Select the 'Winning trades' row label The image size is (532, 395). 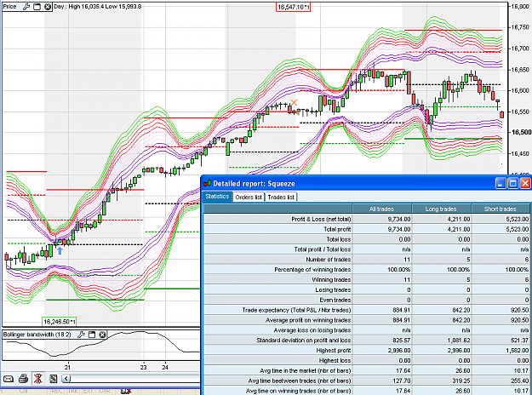pos(331,280)
